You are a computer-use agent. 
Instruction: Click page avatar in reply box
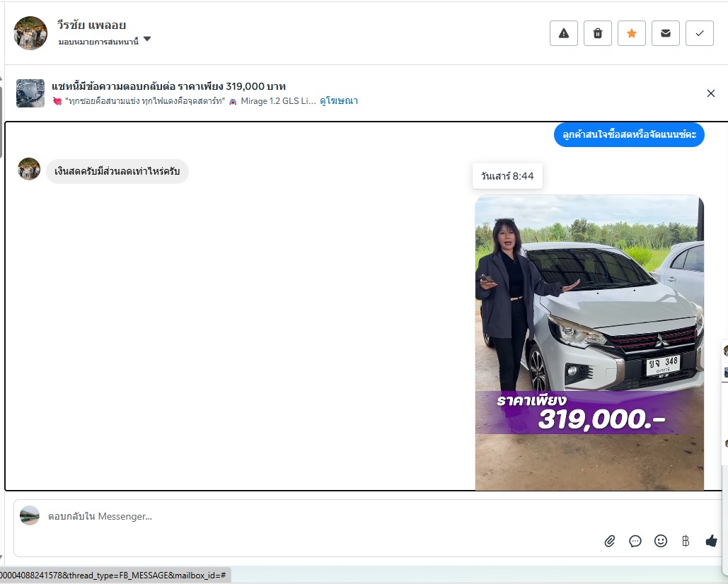[30, 515]
